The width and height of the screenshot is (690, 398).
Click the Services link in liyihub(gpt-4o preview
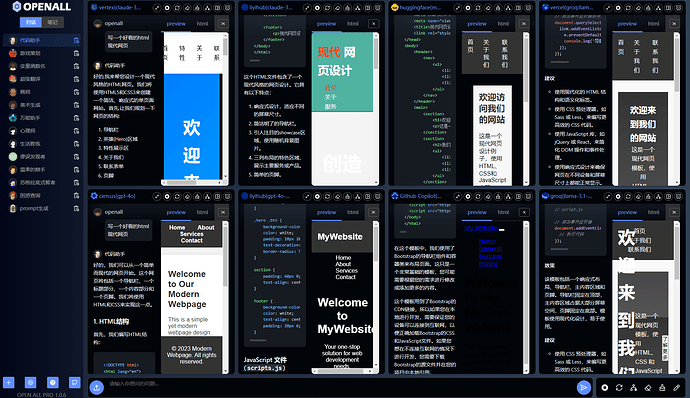coord(346,271)
